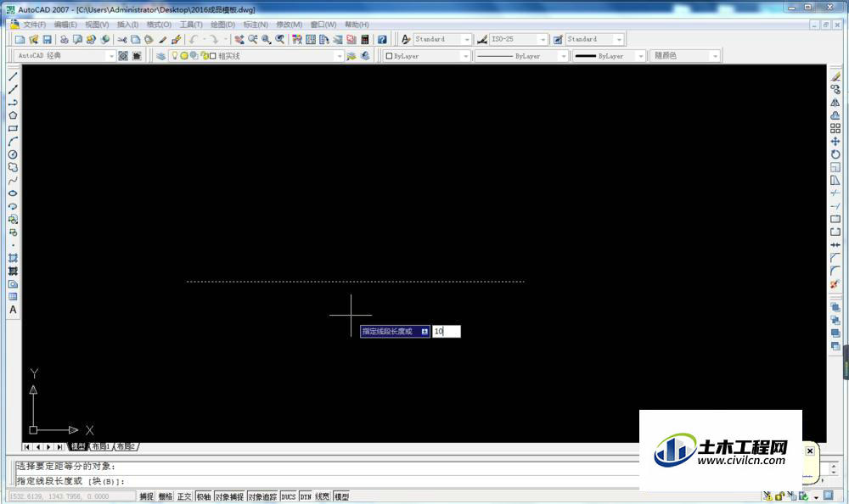Select the Rectangle draw tool

coord(13,128)
